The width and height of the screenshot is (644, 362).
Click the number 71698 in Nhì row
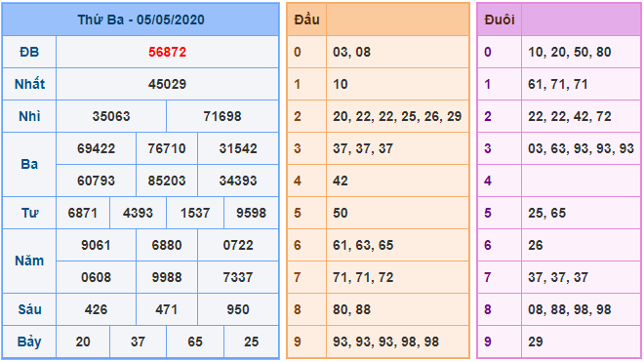pos(222,116)
